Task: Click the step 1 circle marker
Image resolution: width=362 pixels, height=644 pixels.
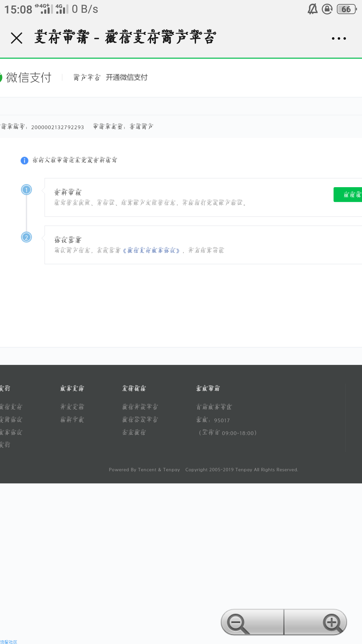Action: 26,190
